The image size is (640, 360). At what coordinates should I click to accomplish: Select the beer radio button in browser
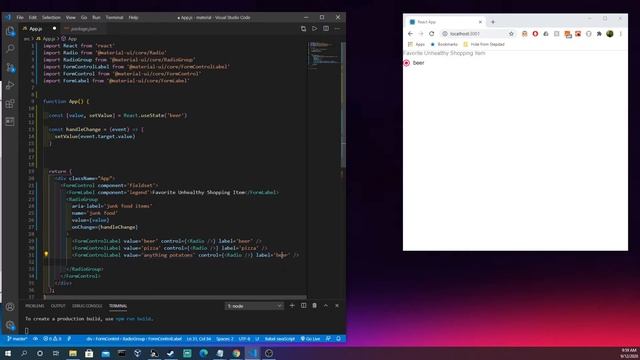pyautogui.click(x=406, y=63)
